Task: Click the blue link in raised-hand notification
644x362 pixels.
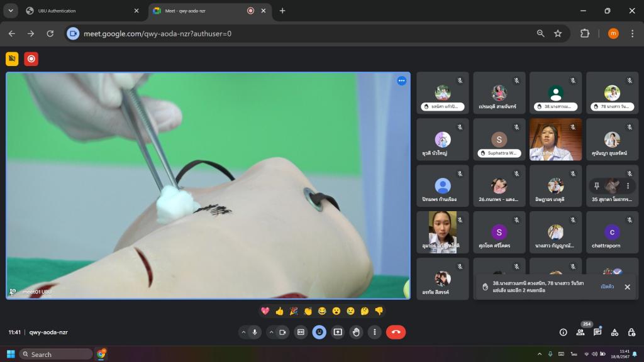Action: coord(607,287)
